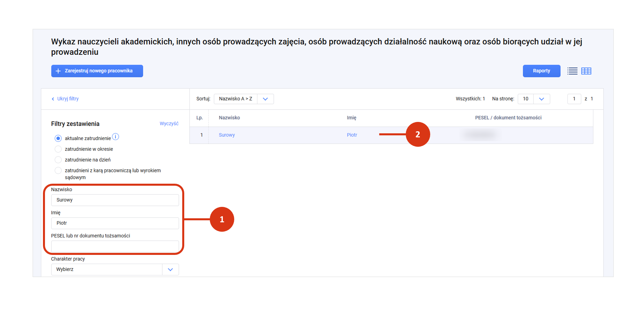Open the Charakter pracy Wybierz dropdown
Image resolution: width=644 pixels, height=315 pixels.
coord(115,269)
